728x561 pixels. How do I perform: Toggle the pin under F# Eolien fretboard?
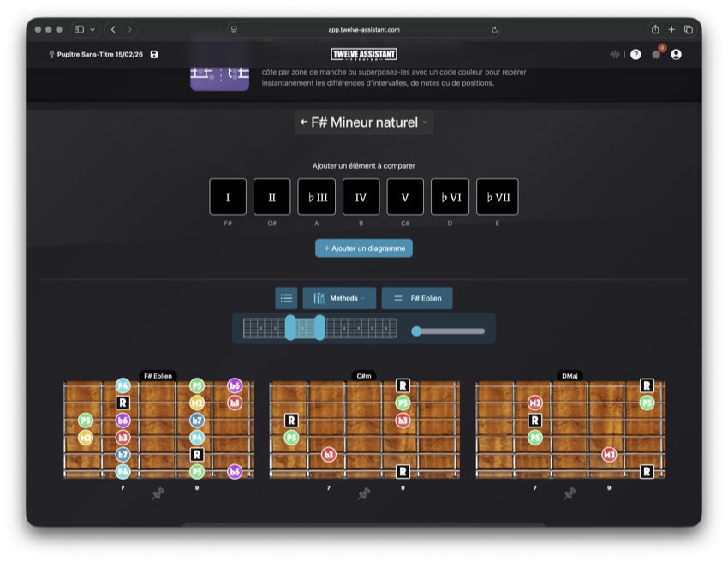158,493
